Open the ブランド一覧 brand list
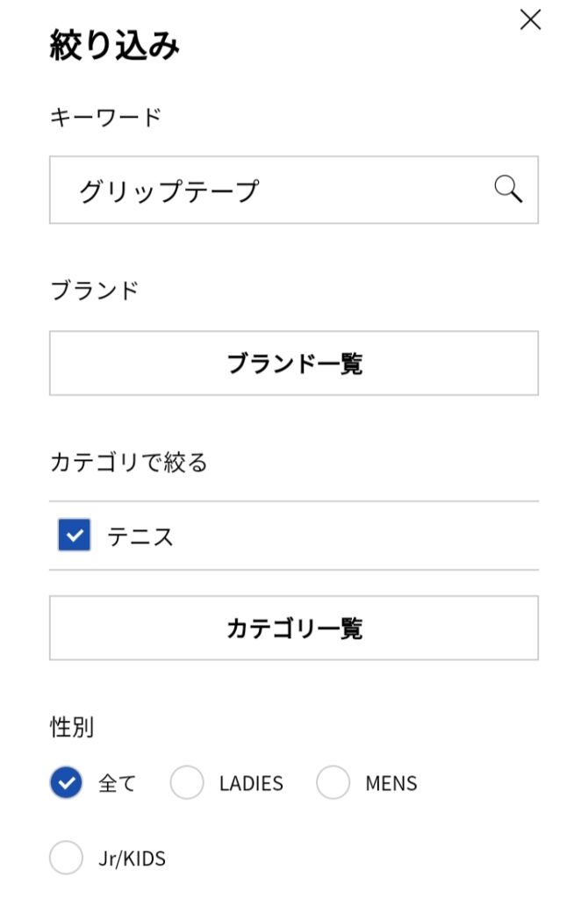Viewport: 588px width, 899px height. point(293,363)
